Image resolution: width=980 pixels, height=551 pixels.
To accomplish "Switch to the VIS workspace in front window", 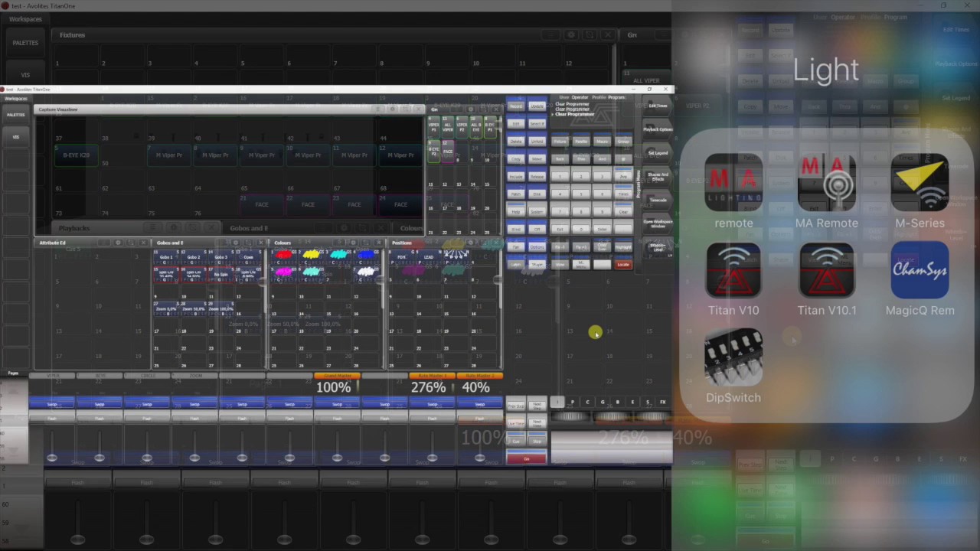I will [x=16, y=137].
